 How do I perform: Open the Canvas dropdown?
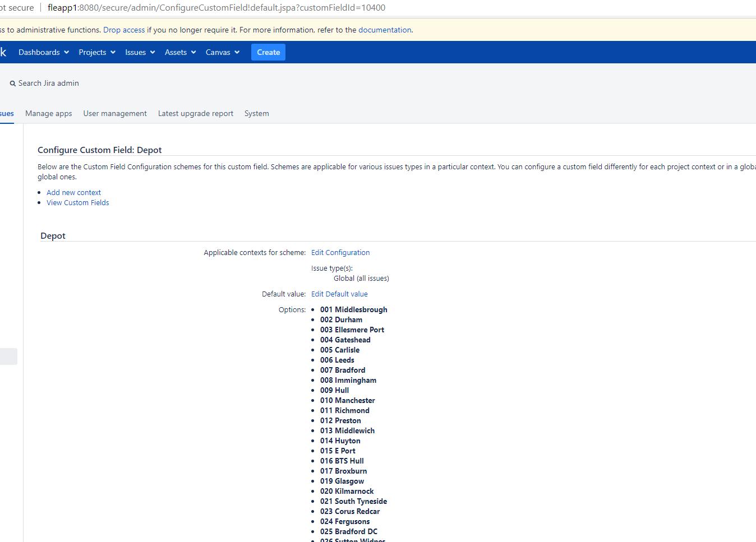click(223, 52)
